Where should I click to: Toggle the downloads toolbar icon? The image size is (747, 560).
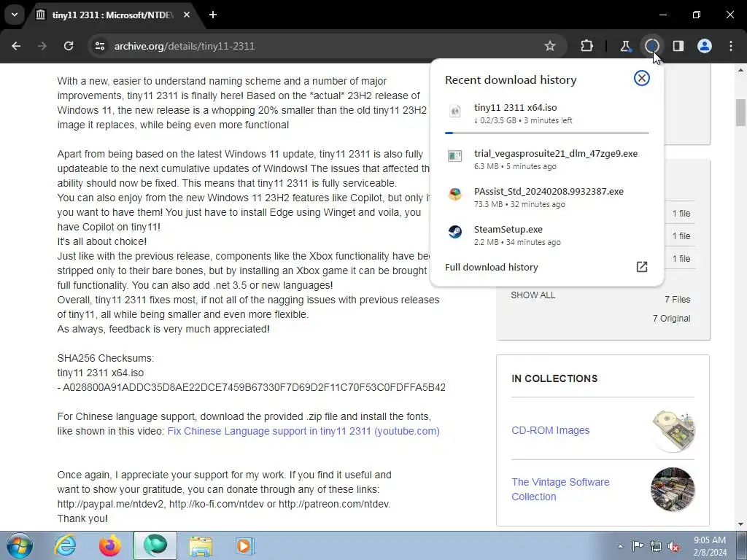(652, 46)
